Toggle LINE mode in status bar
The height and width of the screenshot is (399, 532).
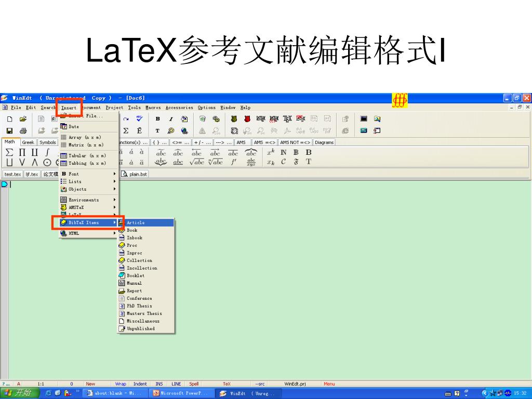[x=176, y=384]
